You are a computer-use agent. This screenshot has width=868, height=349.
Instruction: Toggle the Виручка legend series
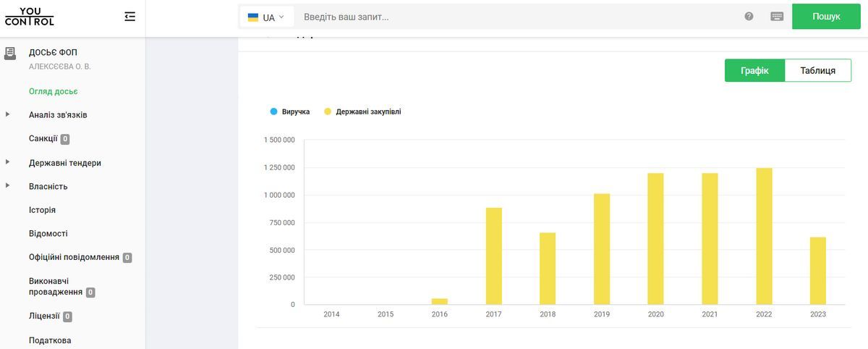click(290, 112)
